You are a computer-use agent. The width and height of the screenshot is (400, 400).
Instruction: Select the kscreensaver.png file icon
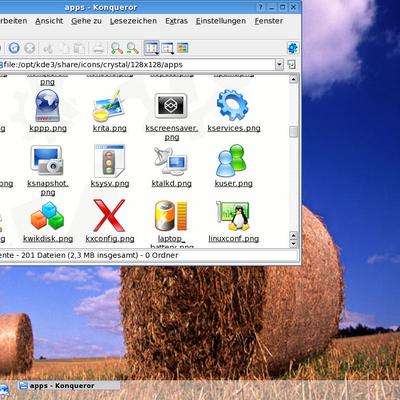[x=171, y=106]
